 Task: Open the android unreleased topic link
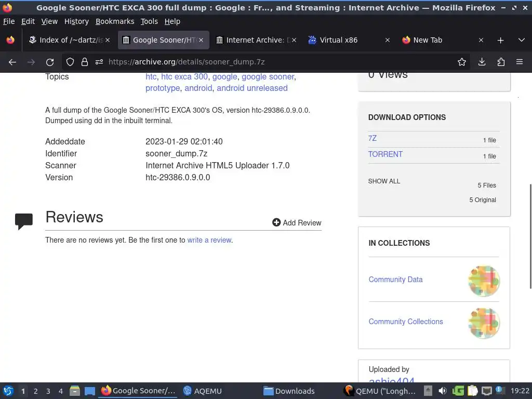(252, 88)
